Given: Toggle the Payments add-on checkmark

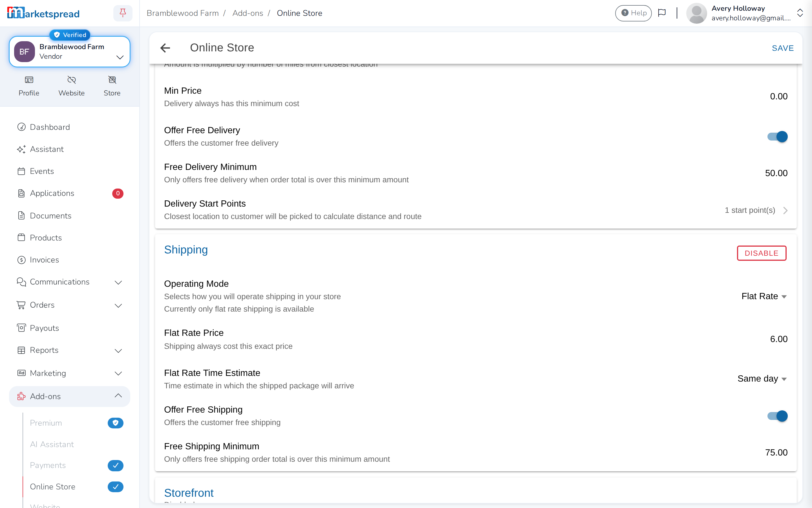Looking at the screenshot, I should (115, 465).
